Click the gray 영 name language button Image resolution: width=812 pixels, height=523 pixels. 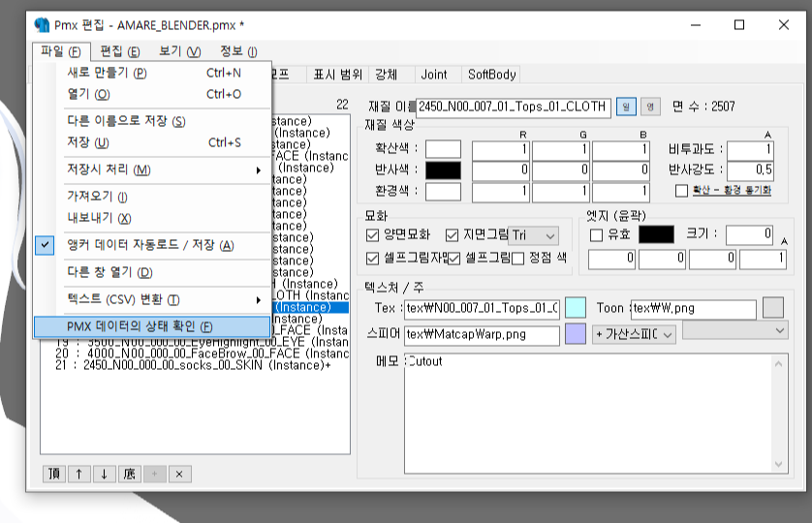click(x=650, y=107)
